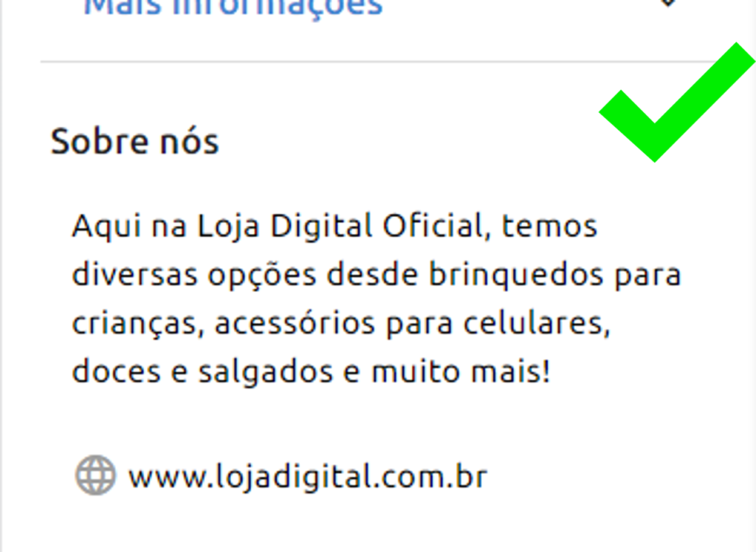
Task: Click the green checkmark icon
Action: click(677, 102)
